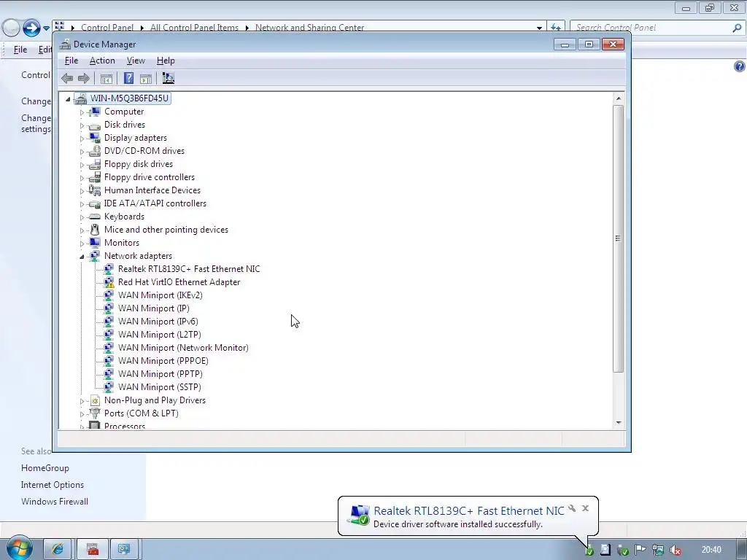Click blue help icon in Control Panel window

[739, 66]
